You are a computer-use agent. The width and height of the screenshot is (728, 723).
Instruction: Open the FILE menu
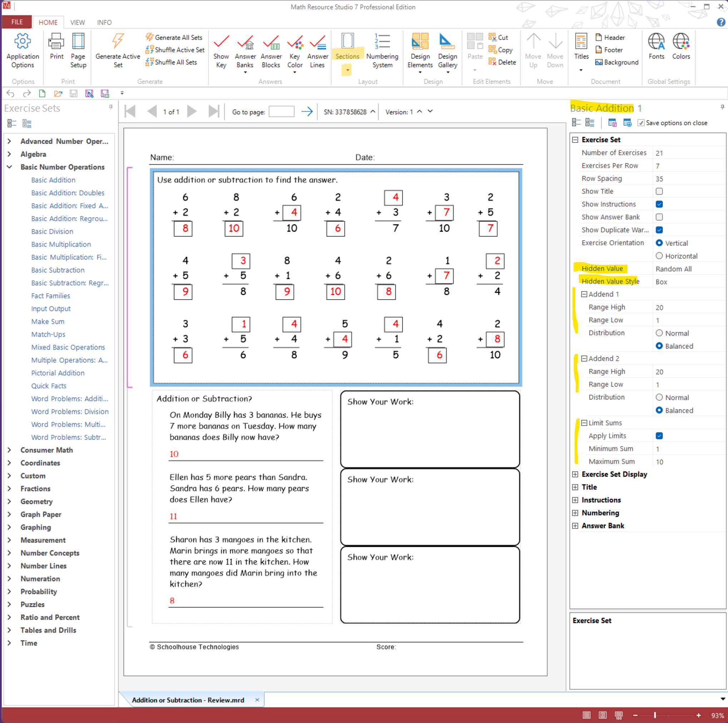click(16, 22)
